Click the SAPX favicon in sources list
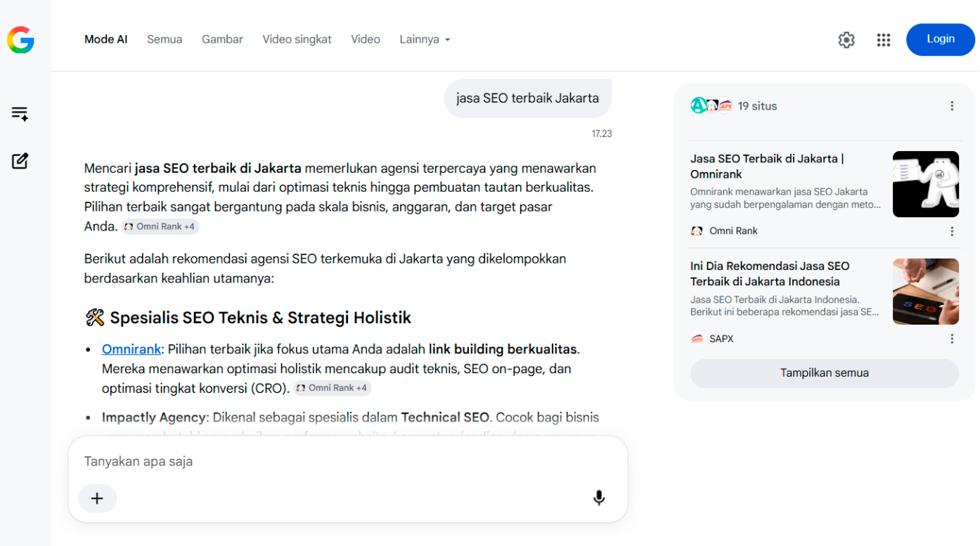Image resolution: width=980 pixels, height=546 pixels. 697,339
